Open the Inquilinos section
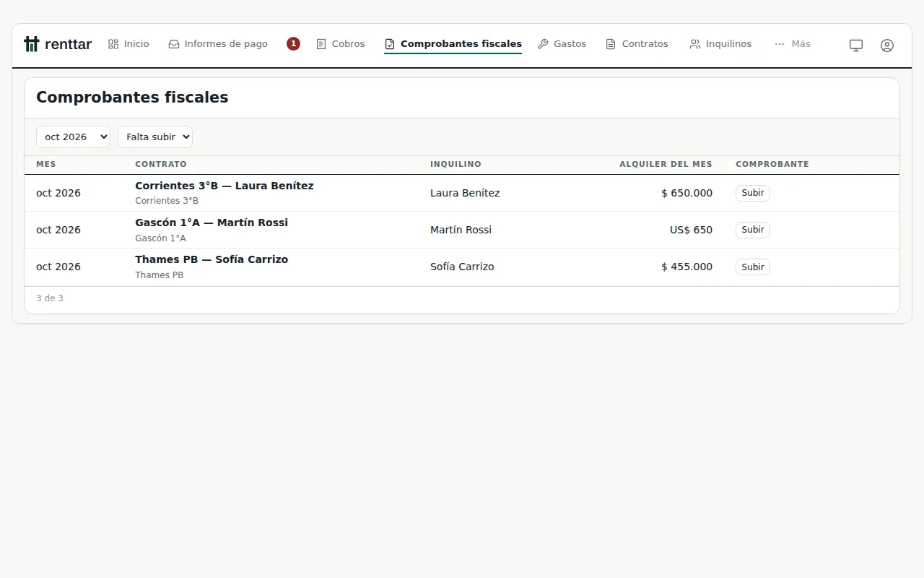The width and height of the screenshot is (924, 578). 720,44
